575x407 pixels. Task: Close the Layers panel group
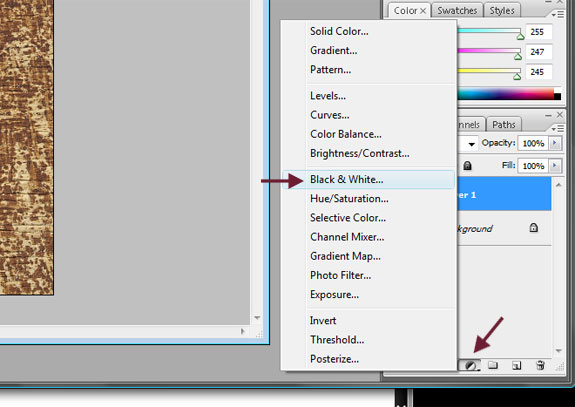click(x=559, y=115)
